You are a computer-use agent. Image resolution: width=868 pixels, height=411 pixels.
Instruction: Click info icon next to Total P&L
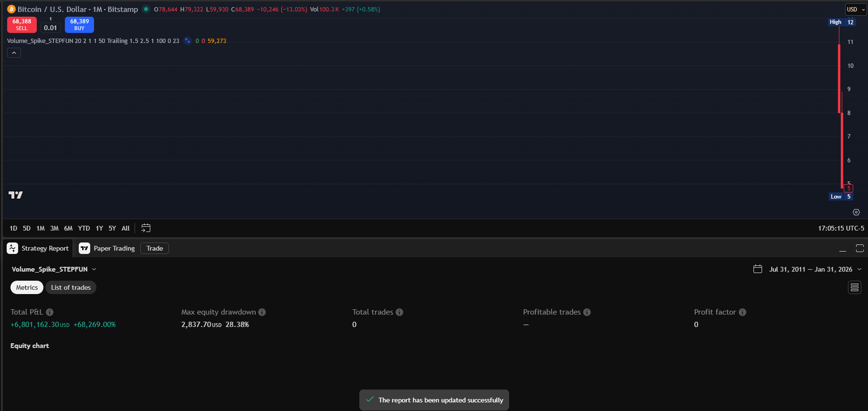pos(50,312)
